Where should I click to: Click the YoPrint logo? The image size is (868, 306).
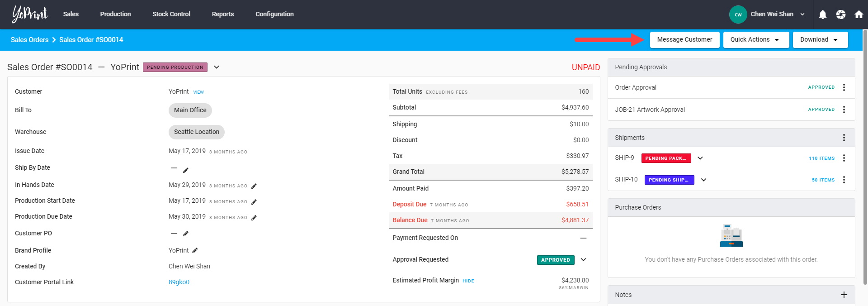(x=30, y=14)
